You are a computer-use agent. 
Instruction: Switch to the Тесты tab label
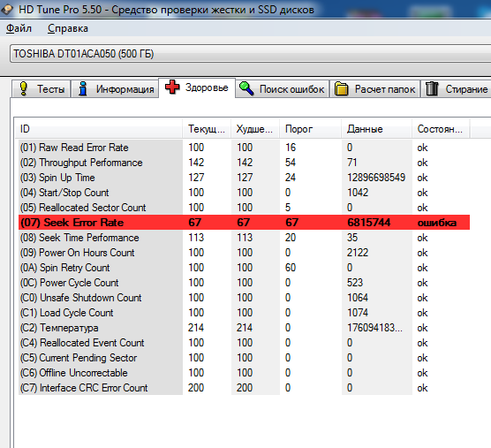(x=50, y=89)
